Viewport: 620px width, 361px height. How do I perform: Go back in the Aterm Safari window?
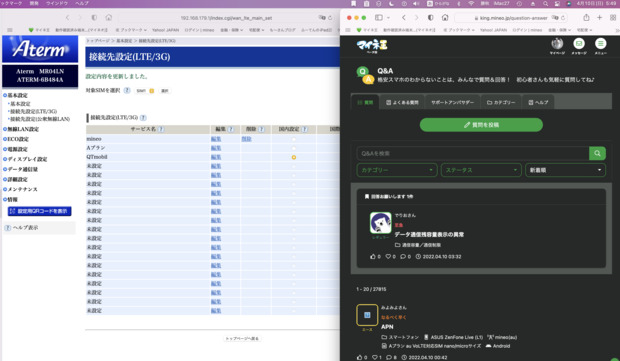[x=67, y=17]
